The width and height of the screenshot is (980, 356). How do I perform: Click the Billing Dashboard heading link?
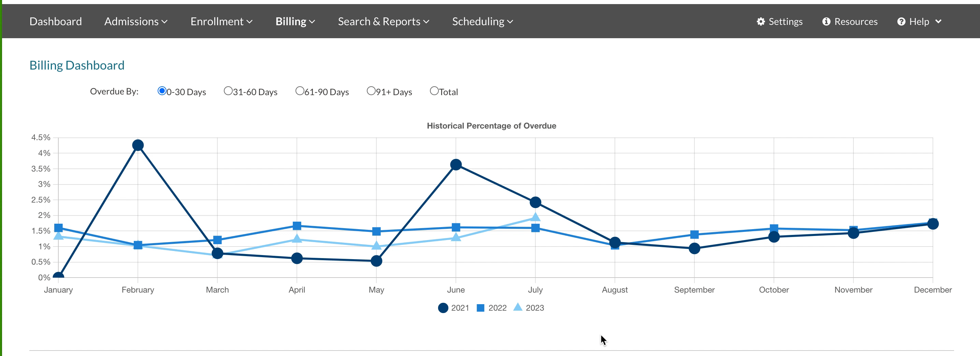tap(77, 65)
